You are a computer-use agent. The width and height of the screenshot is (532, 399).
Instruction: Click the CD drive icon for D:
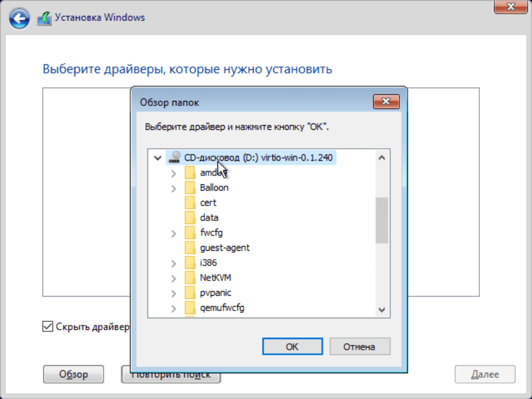tap(175, 157)
